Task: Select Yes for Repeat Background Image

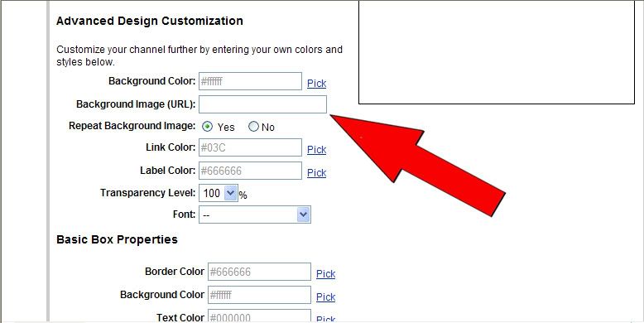Action: pos(208,127)
